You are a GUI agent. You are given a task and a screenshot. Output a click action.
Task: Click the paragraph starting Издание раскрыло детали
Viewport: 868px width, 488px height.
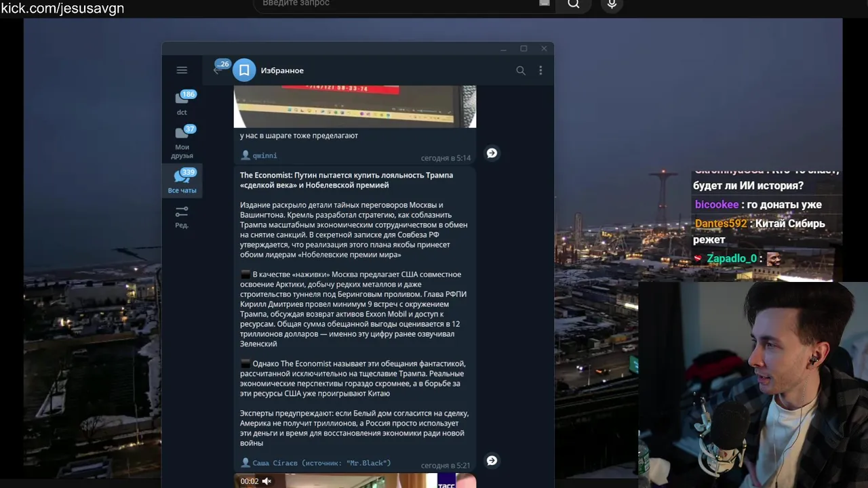[354, 230]
